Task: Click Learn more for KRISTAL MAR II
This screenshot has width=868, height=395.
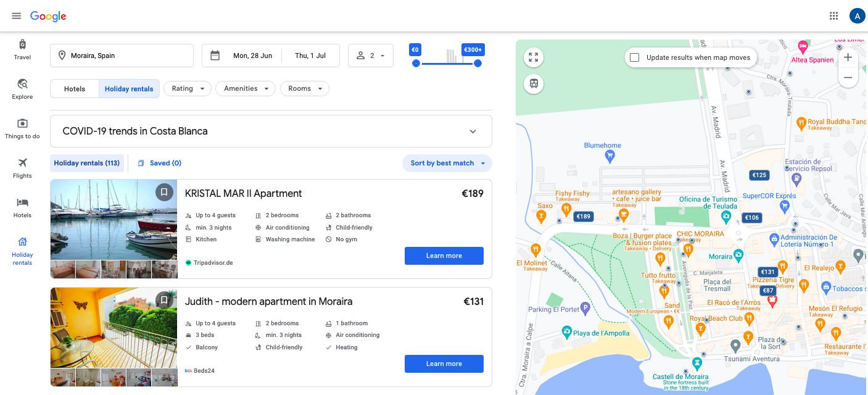Action: pyautogui.click(x=444, y=256)
